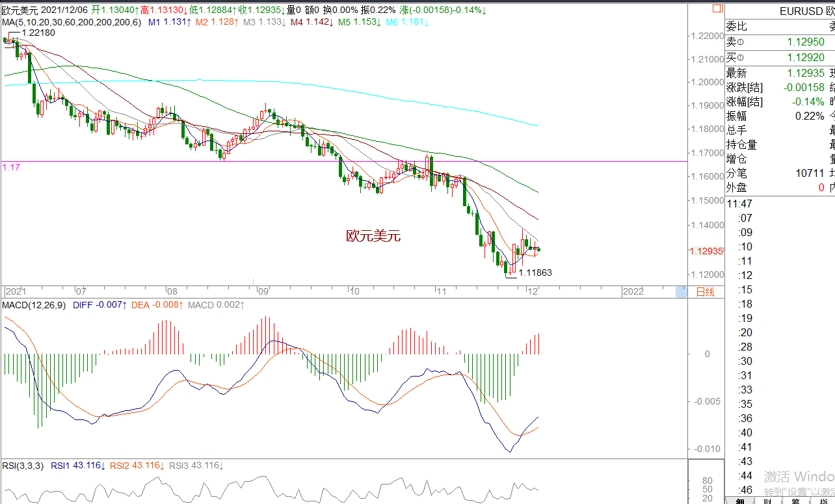Click the 日线 period selector

(x=705, y=292)
